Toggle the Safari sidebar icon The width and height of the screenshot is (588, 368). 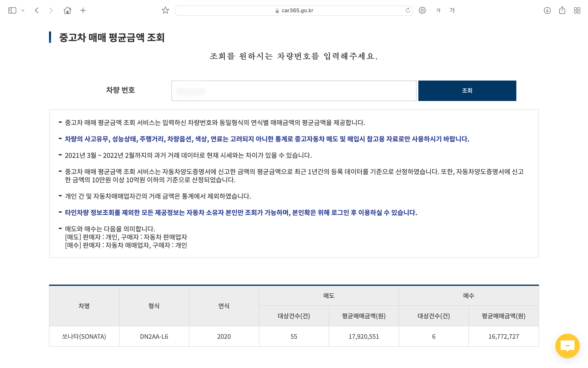click(12, 10)
